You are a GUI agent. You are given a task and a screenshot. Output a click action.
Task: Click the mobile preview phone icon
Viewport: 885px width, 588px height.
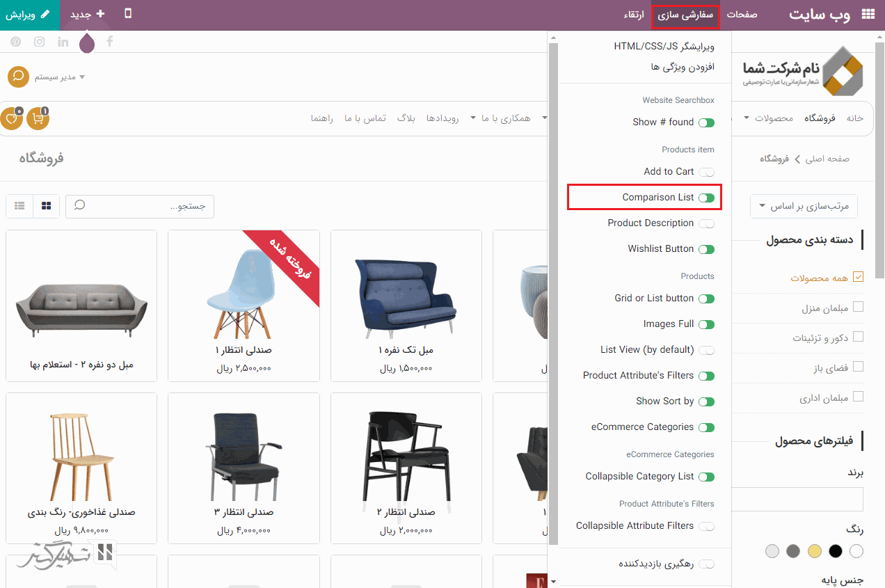point(127,14)
